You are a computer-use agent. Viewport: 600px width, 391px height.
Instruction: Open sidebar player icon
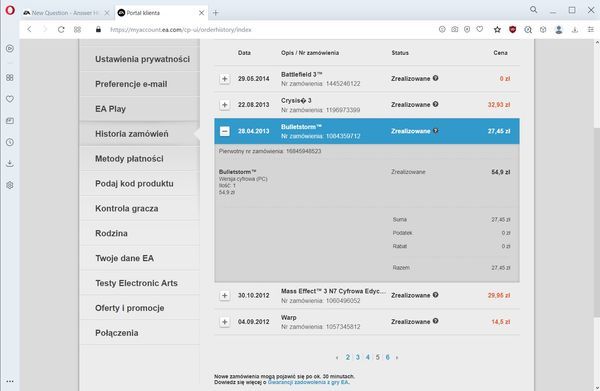[10, 49]
